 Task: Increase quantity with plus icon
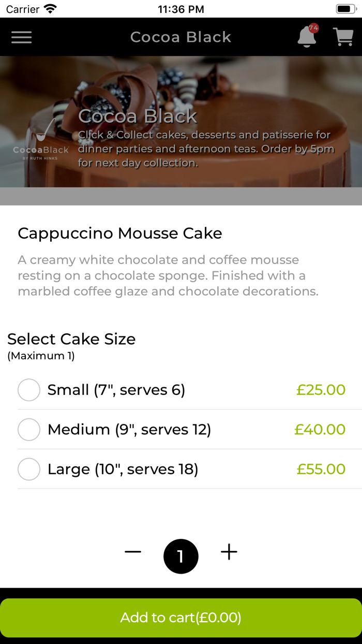[x=229, y=552]
